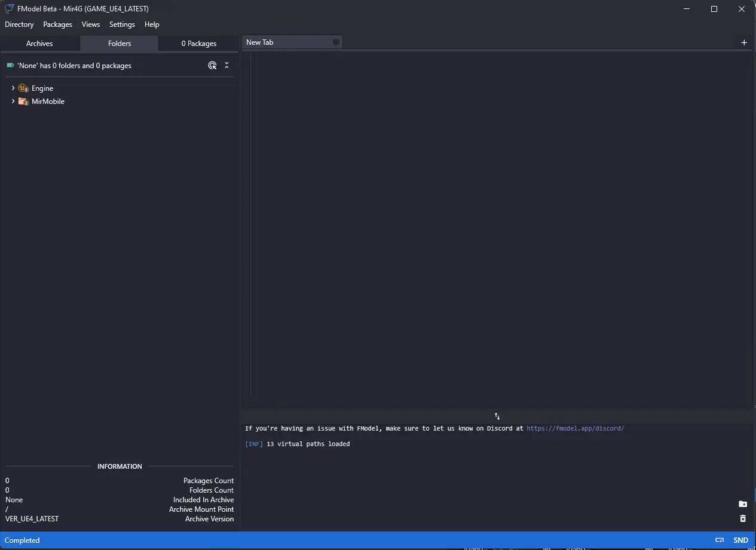Switch to the Archives tab
The height and width of the screenshot is (550, 756).
pyautogui.click(x=39, y=44)
